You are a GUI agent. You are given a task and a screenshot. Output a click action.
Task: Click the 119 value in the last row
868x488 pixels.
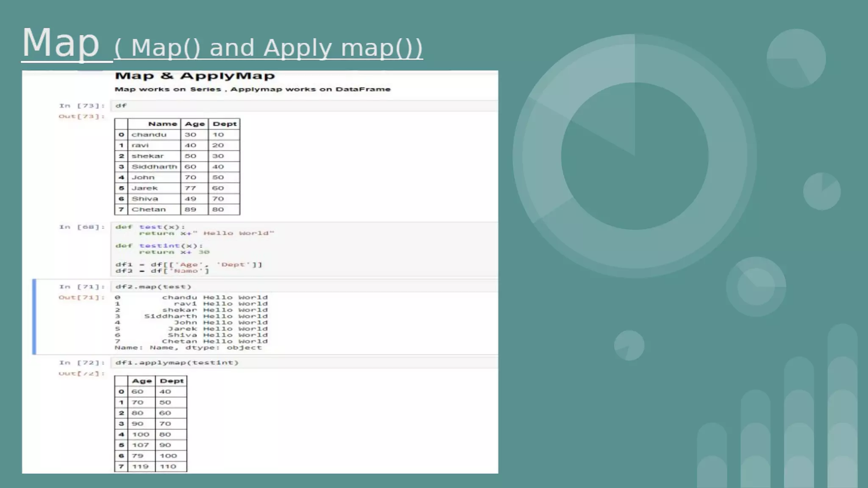point(140,466)
